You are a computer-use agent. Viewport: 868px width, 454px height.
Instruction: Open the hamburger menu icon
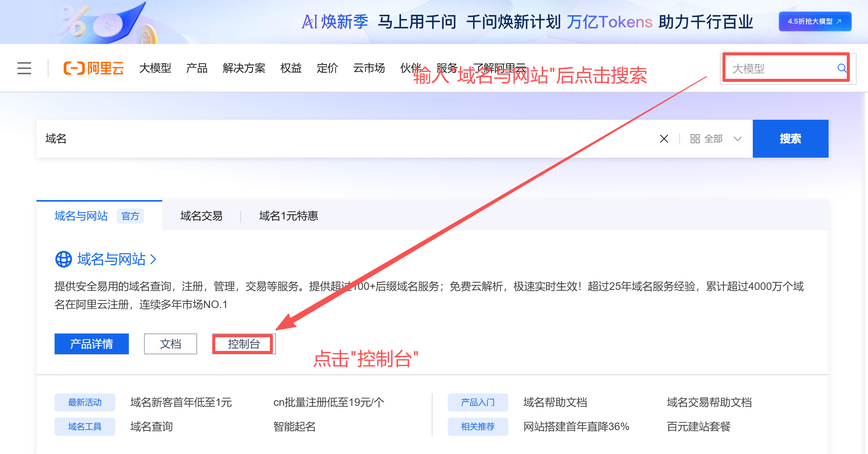(x=24, y=68)
